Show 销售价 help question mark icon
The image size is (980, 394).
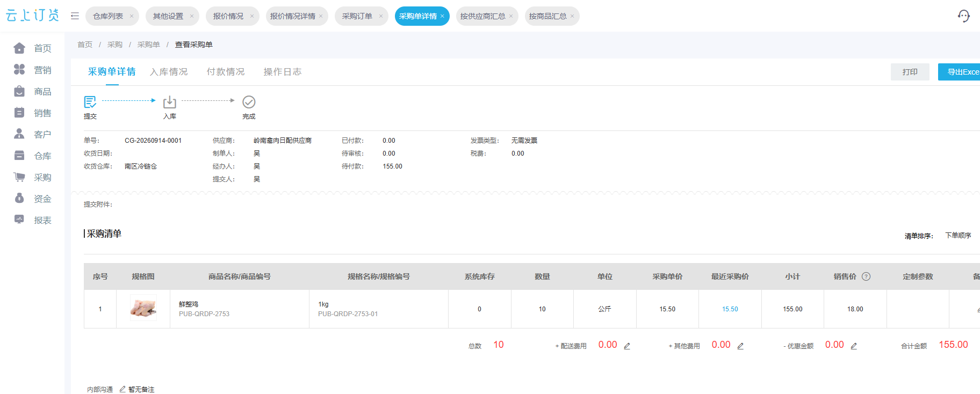(x=866, y=276)
